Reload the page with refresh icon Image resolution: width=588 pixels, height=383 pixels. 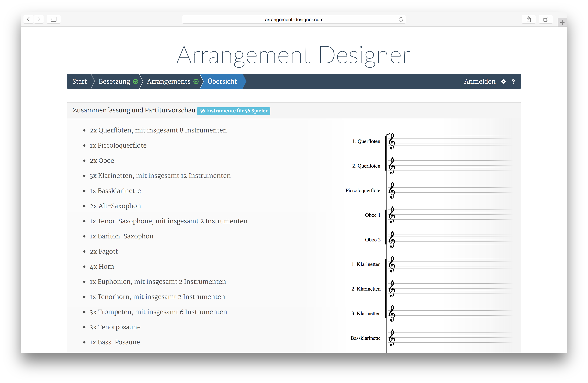click(400, 19)
